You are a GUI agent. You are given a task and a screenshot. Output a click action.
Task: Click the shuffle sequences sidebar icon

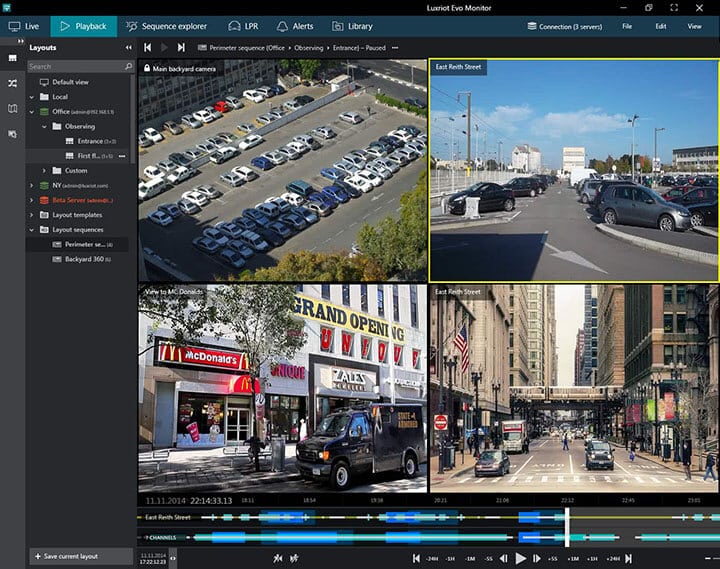pos(12,84)
